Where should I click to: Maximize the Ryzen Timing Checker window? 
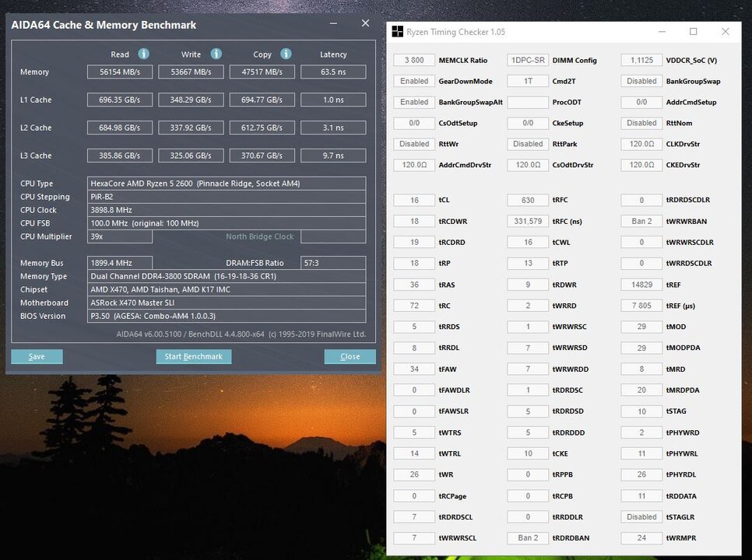693,32
